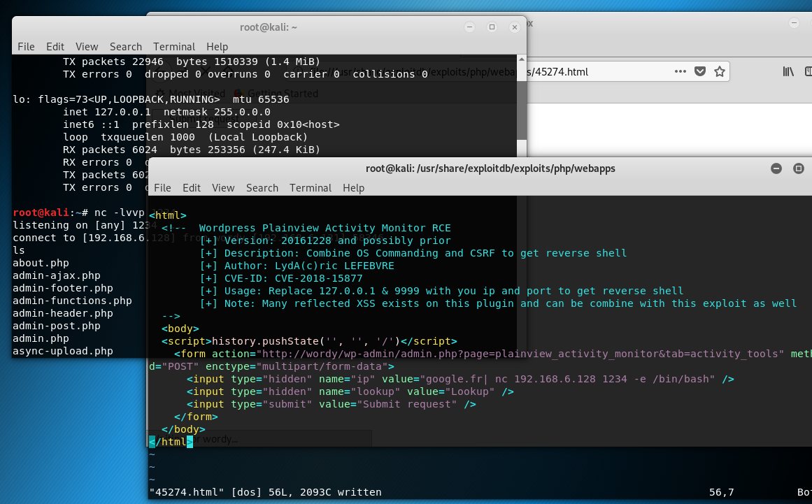Screen dimensions: 812x504
Task: Click 'admin-header.php' in the listing
Action: click(x=63, y=313)
